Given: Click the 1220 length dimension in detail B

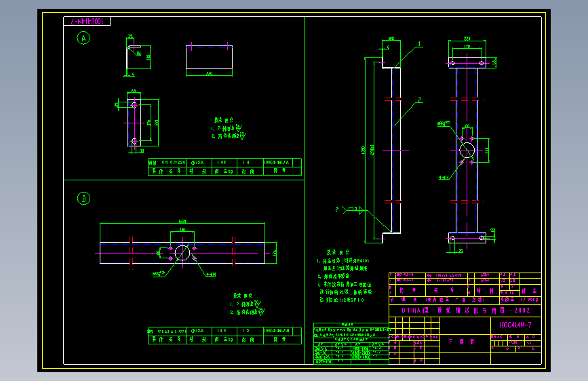Looking at the screenshot, I should click(182, 221).
